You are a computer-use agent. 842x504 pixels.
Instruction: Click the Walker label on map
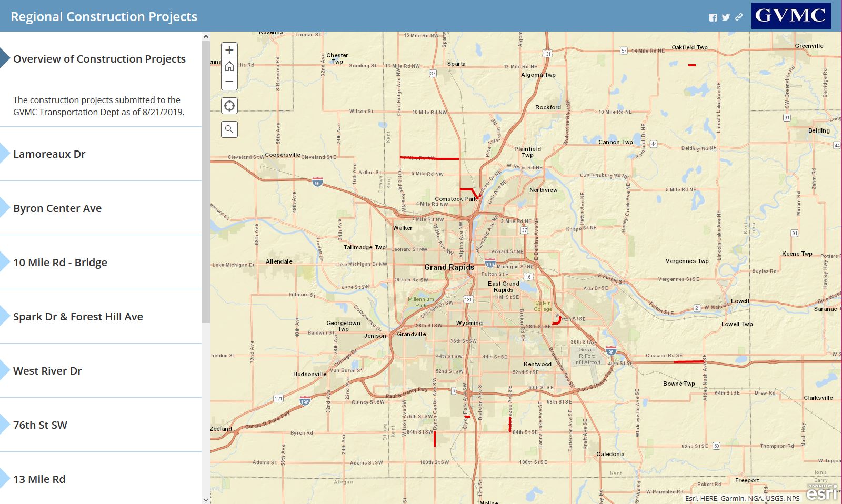pos(403,228)
